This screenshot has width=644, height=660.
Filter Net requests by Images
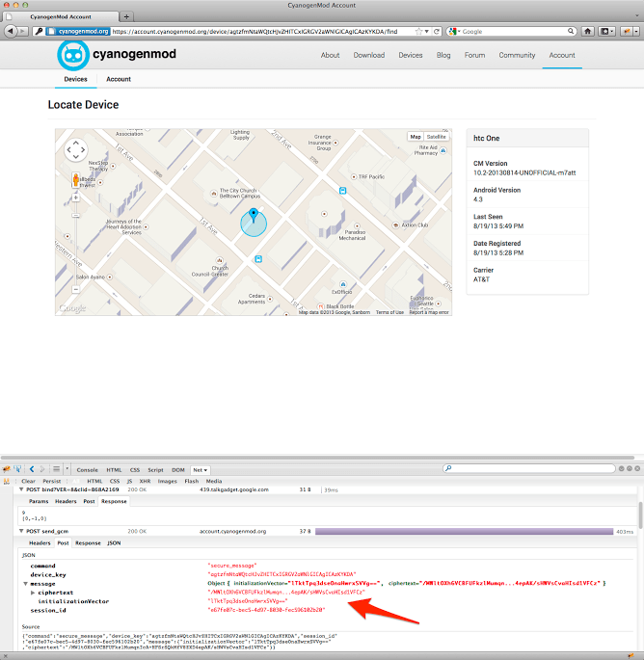[167, 481]
